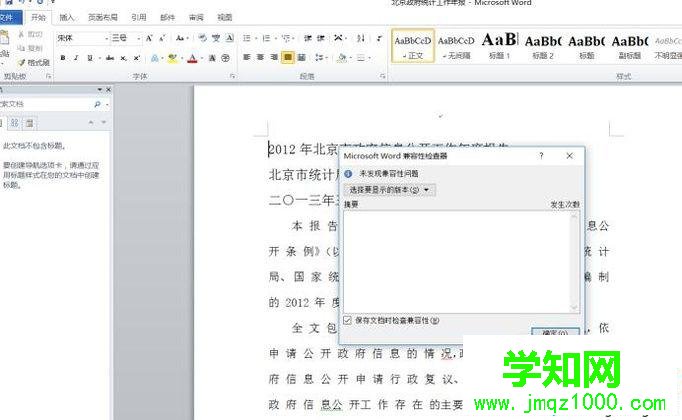682x420 pixels.
Task: Click the shrink font icon
Action: pos(162,38)
